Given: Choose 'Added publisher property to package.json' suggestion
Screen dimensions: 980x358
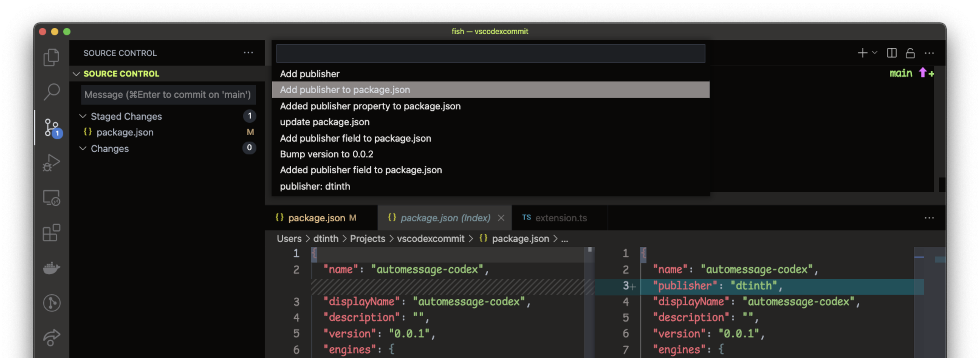Looking at the screenshot, I should 370,106.
